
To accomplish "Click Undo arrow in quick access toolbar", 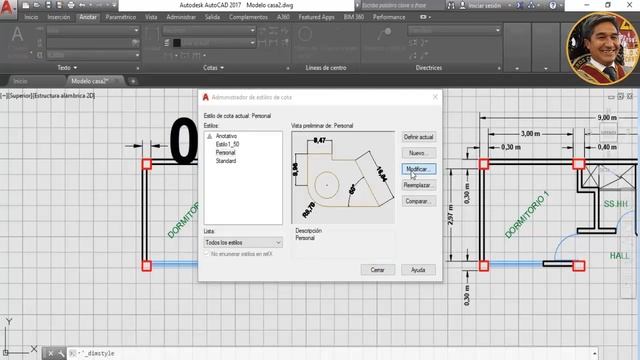I will [82, 5].
